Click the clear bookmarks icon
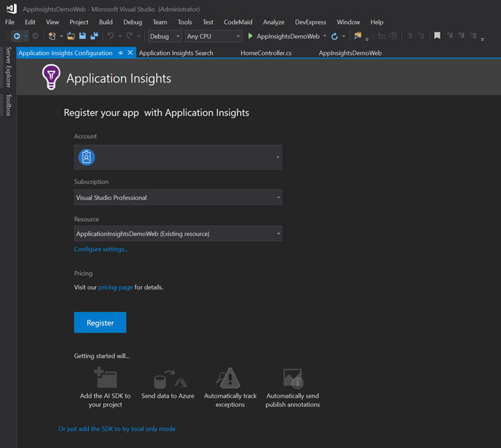 pyautogui.click(x=473, y=36)
